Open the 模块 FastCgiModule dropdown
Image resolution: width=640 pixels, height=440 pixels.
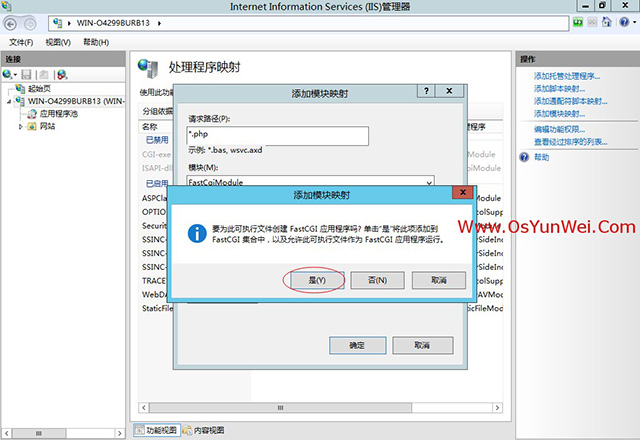coord(429,183)
